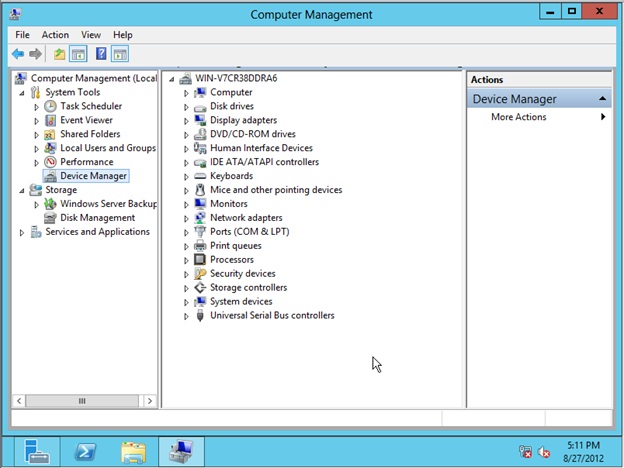Image resolution: width=624 pixels, height=468 pixels.
Task: Click the Event Viewer icon
Action: click(50, 120)
